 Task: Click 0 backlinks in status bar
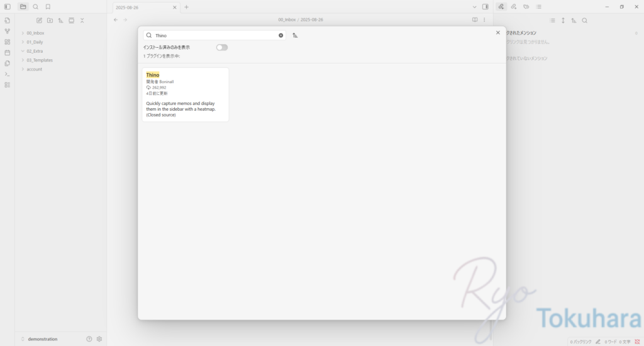(580, 342)
